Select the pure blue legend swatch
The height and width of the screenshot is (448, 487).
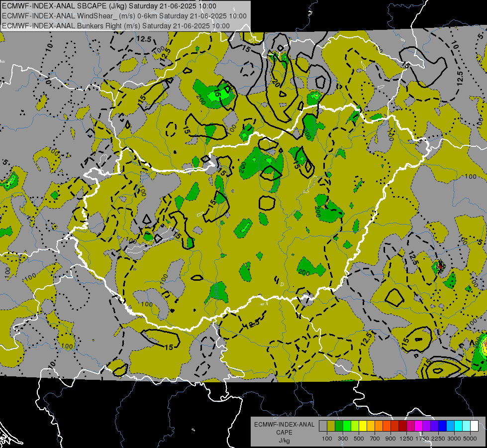pyautogui.click(x=443, y=426)
